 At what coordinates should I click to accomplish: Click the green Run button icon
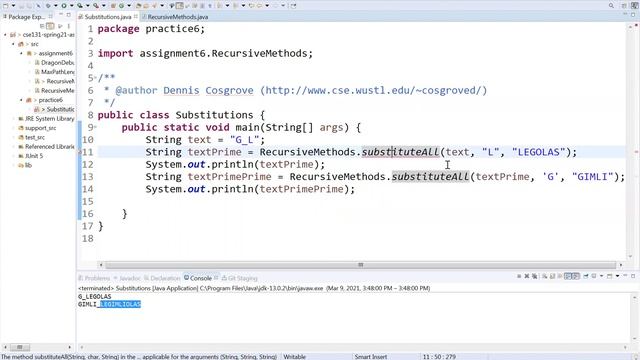(64, 6)
